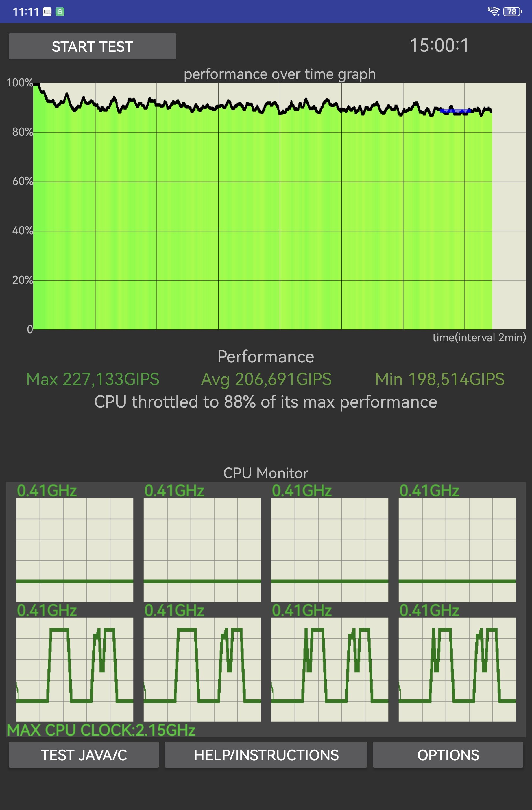Tap second core graph in top row
Viewport: 532px width, 810px height.
pos(202,550)
